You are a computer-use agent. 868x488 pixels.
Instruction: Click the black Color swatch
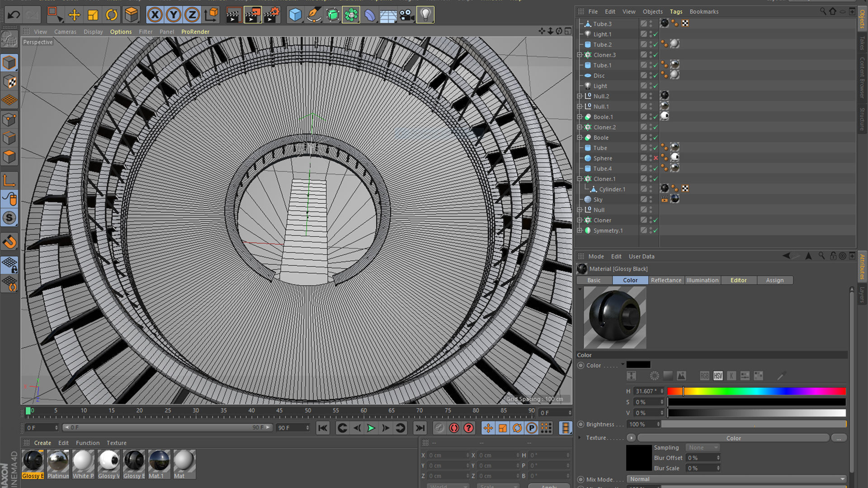pyautogui.click(x=638, y=365)
